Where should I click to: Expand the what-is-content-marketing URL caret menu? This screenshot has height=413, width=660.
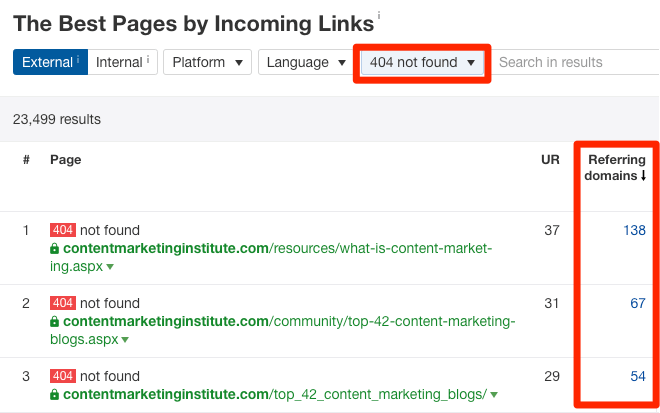pos(110,268)
